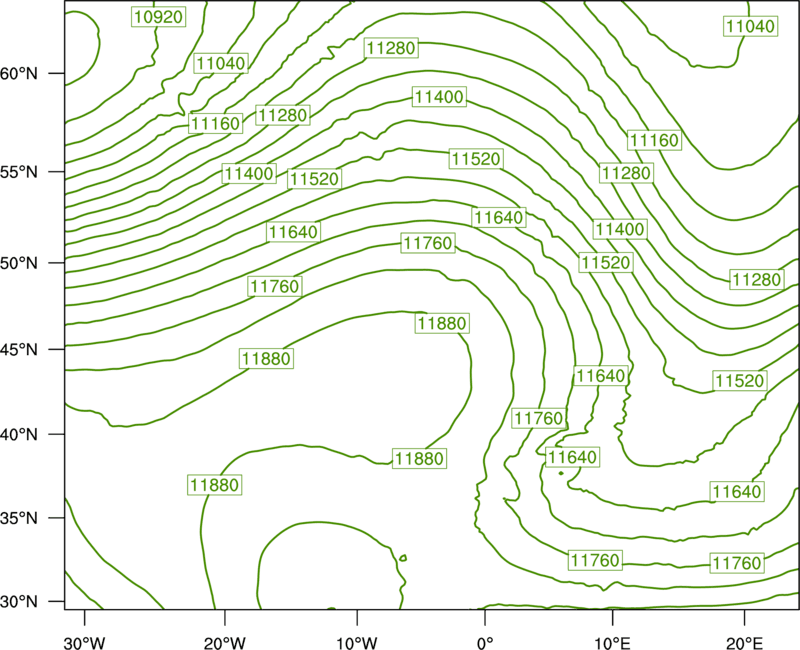Screen dimensions: 800x650
Task: Select the 11160 label just above the right 11280
Action: click(655, 140)
